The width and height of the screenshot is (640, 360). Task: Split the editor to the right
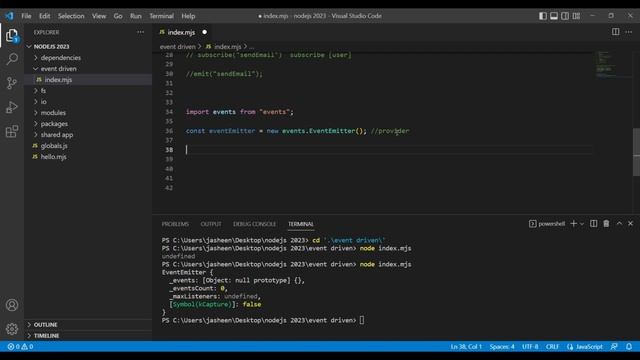point(616,32)
